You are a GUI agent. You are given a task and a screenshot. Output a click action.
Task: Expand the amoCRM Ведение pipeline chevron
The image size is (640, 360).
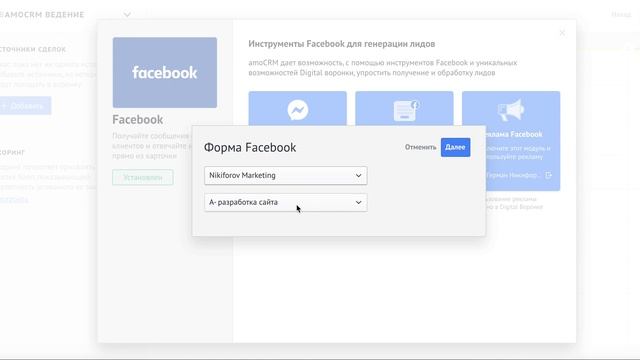(x=127, y=15)
